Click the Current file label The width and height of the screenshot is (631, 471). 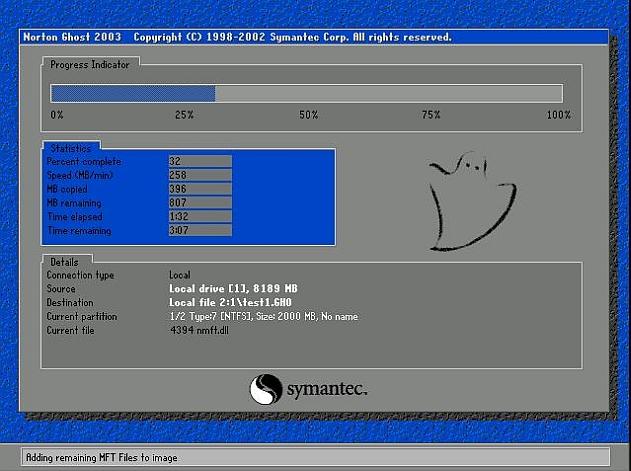70,331
